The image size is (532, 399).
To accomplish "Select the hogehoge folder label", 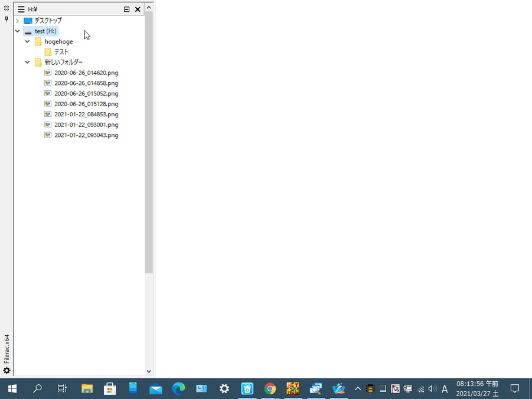I will point(58,41).
